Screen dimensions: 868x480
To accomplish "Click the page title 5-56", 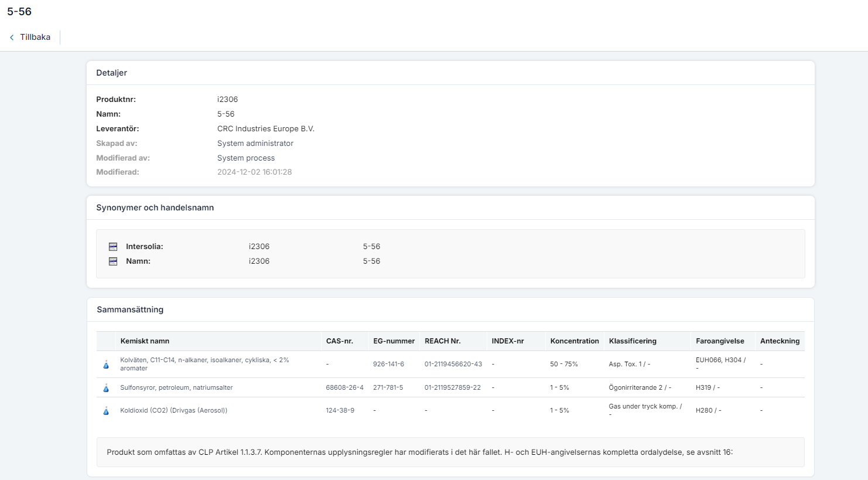I will (x=19, y=12).
